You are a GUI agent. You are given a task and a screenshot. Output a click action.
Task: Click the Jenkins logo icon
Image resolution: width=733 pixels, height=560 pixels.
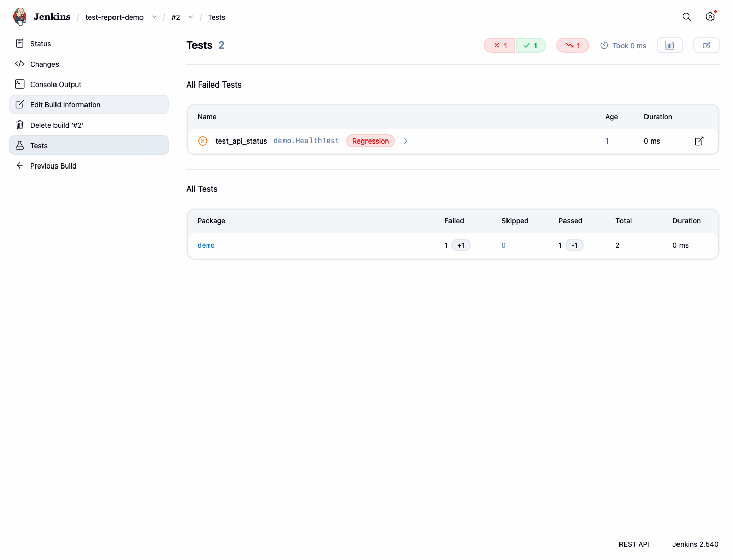pyautogui.click(x=20, y=17)
